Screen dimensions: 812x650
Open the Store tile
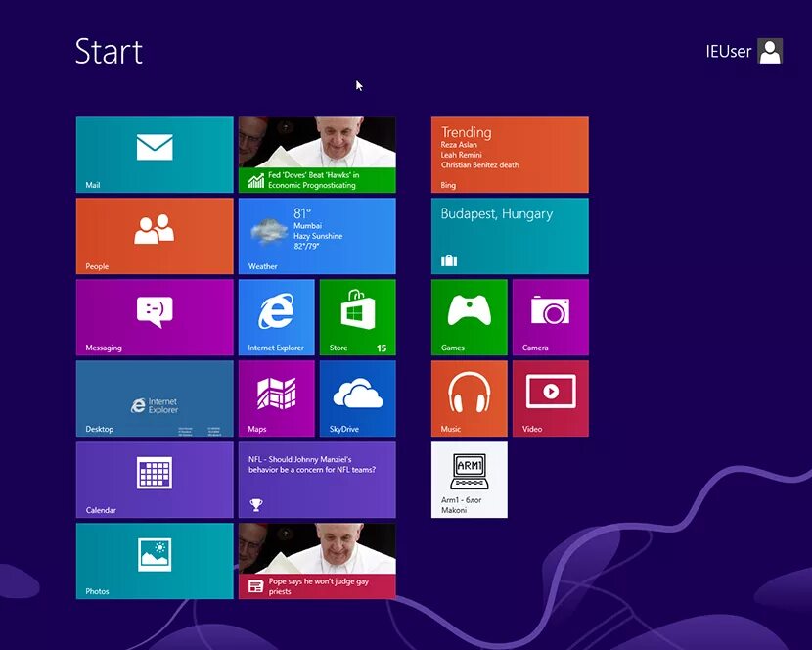(x=358, y=317)
